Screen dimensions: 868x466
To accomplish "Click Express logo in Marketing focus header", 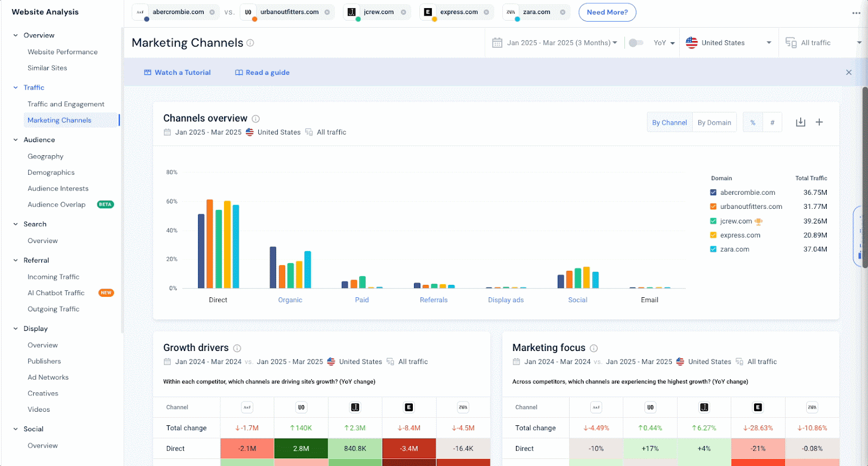I will [758, 407].
